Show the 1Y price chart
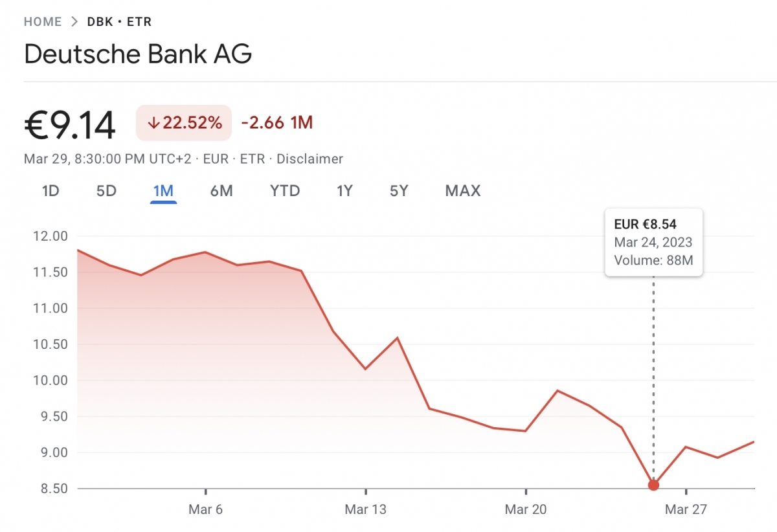Image resolution: width=777 pixels, height=532 pixels. point(344,191)
